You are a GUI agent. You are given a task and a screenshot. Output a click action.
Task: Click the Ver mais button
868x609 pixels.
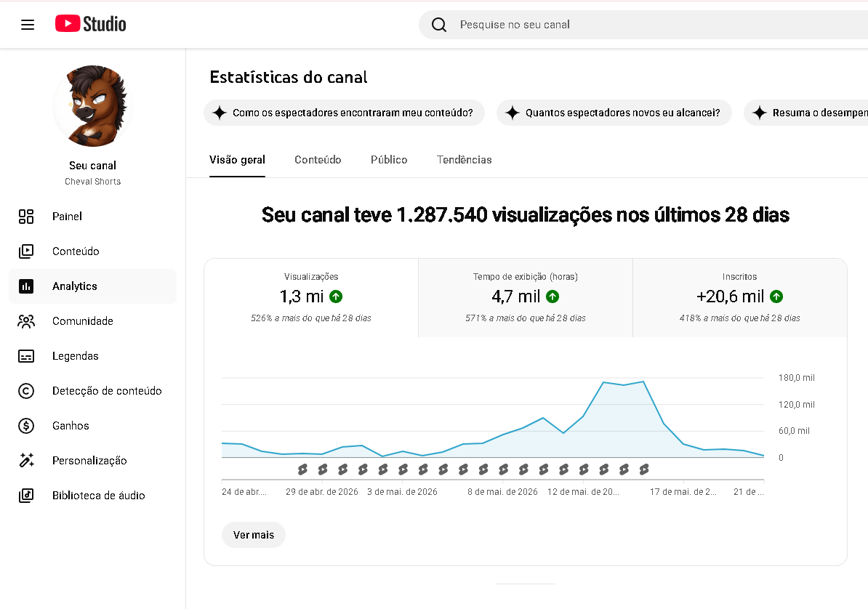click(254, 535)
